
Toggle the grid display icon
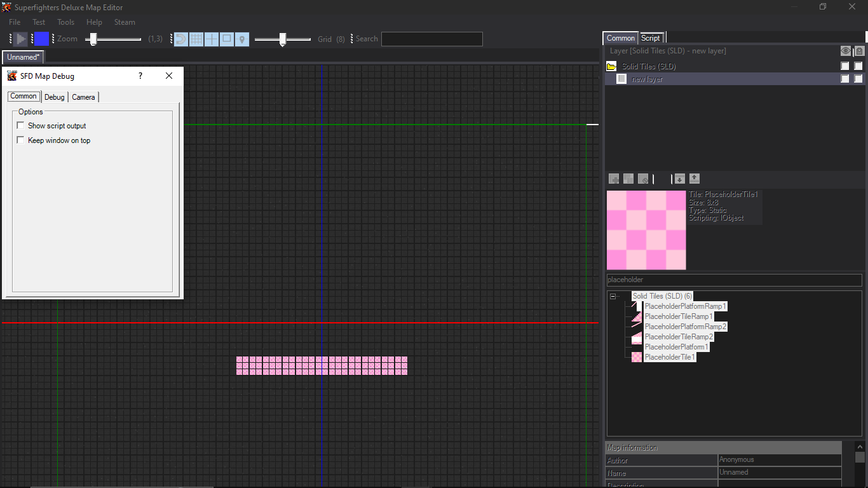[196, 39]
